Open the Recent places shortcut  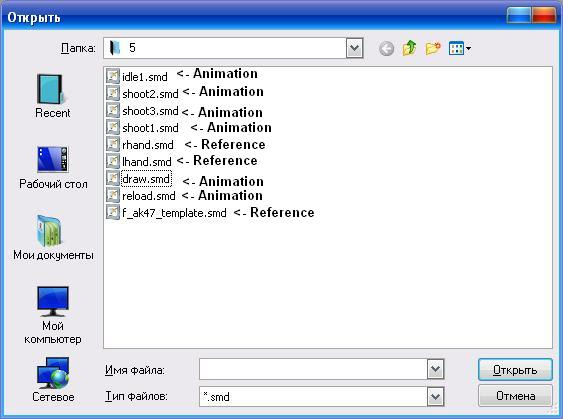tap(53, 96)
